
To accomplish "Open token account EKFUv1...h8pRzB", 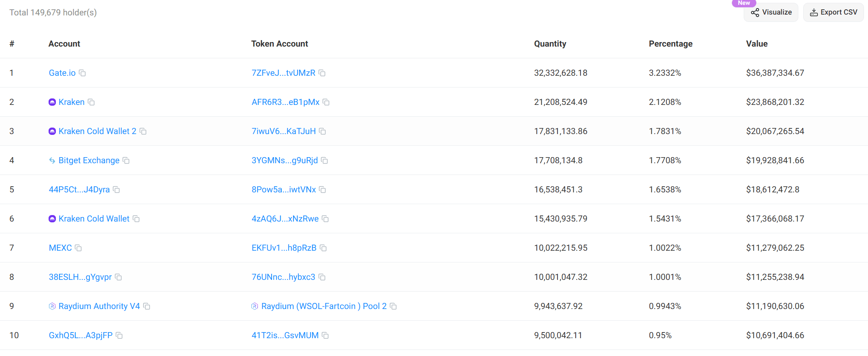I will pos(284,248).
